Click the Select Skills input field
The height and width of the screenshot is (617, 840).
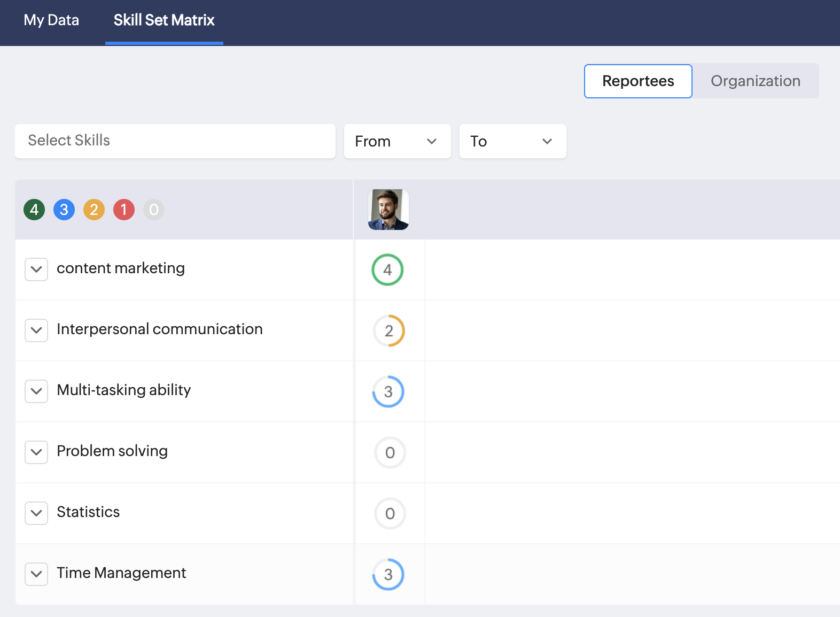[x=175, y=141]
